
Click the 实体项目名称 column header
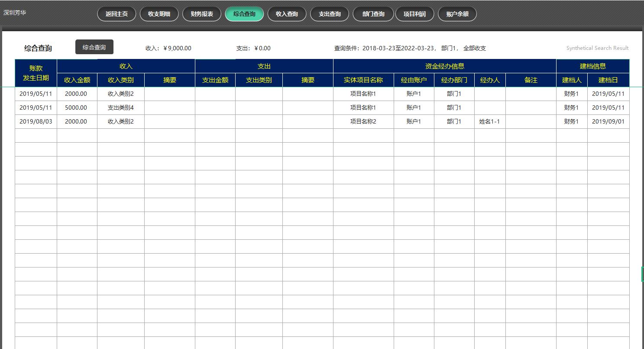click(364, 80)
